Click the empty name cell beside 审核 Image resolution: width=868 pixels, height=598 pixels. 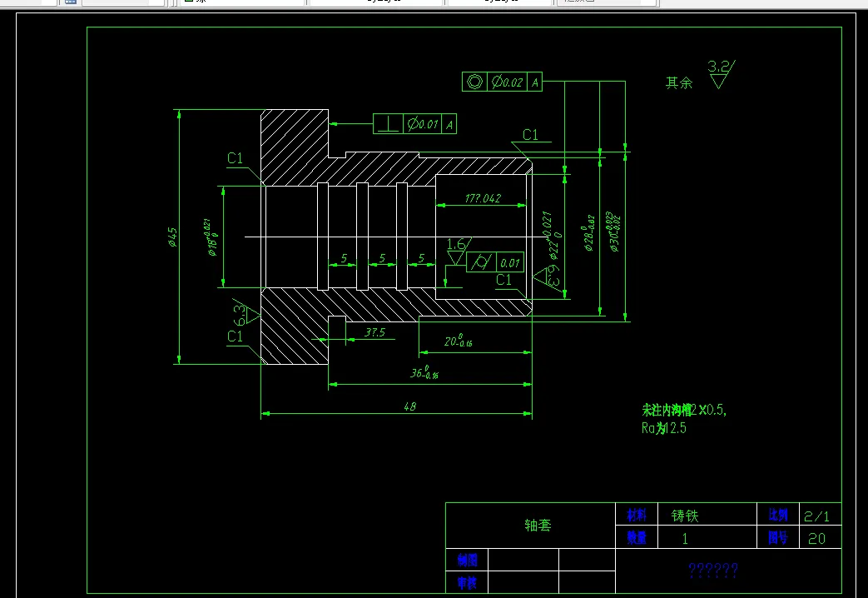tap(523, 582)
